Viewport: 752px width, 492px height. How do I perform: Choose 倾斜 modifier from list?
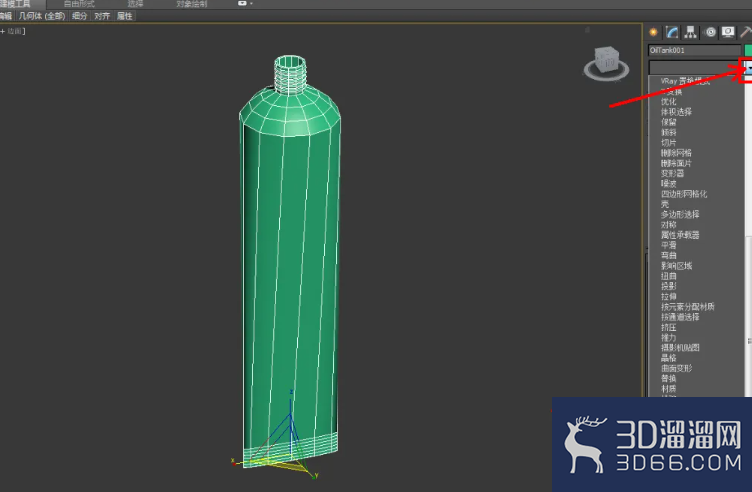point(669,132)
